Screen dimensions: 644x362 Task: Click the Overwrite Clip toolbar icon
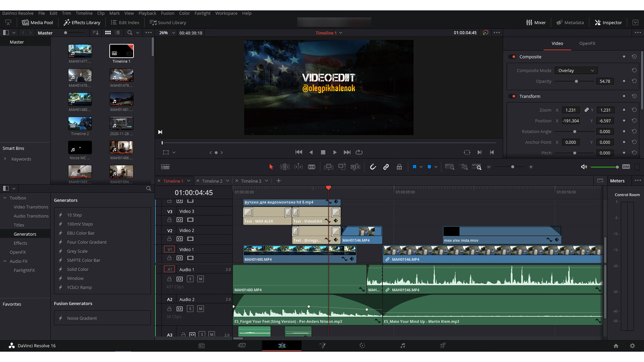pyautogui.click(x=342, y=167)
